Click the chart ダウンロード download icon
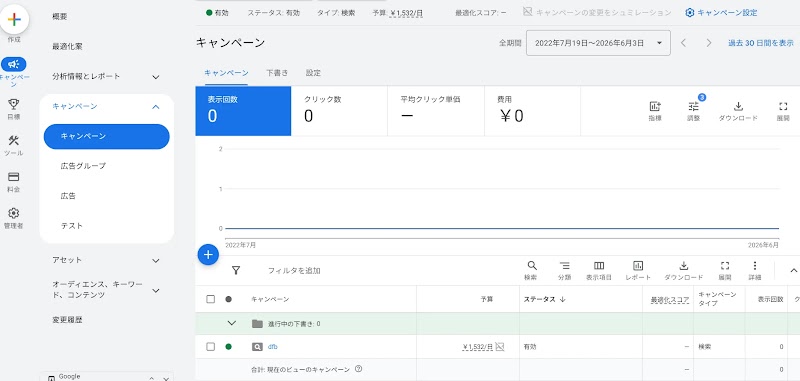Screen dimensions: 800x381 tap(738, 107)
